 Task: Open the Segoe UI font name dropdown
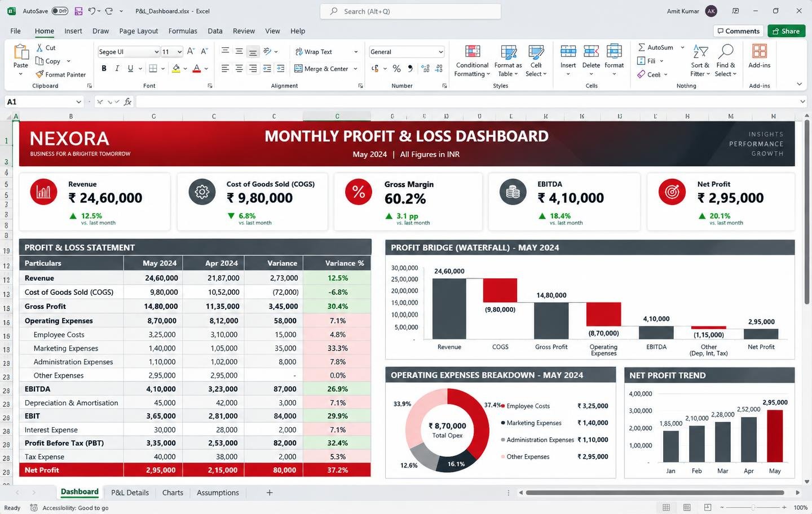(x=157, y=52)
